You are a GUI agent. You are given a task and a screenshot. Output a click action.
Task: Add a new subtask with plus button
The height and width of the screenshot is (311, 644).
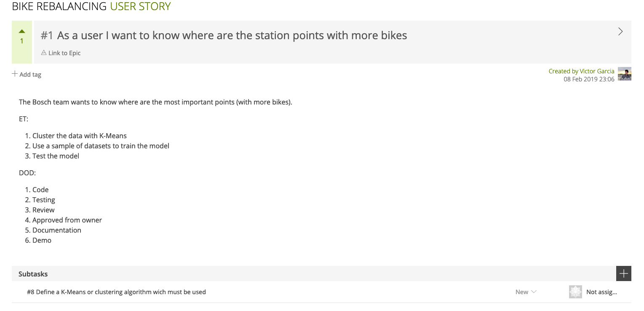coord(623,273)
